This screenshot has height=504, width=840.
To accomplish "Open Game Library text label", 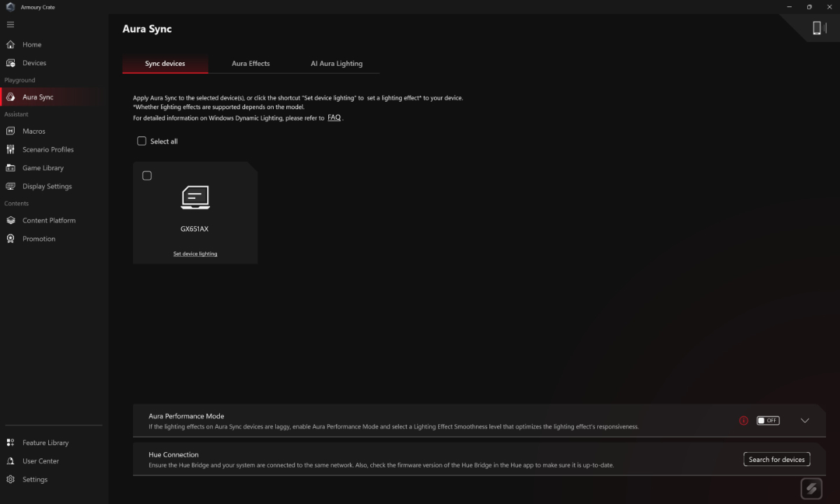I will click(43, 168).
